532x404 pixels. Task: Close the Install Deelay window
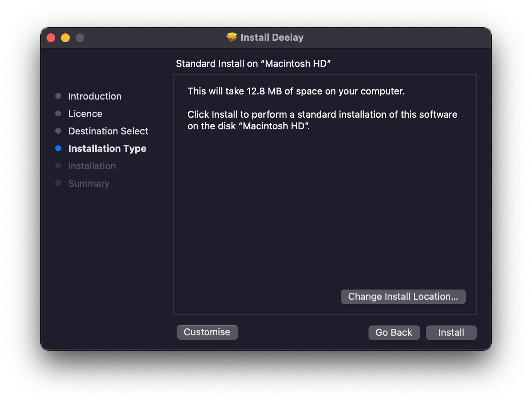click(x=51, y=38)
